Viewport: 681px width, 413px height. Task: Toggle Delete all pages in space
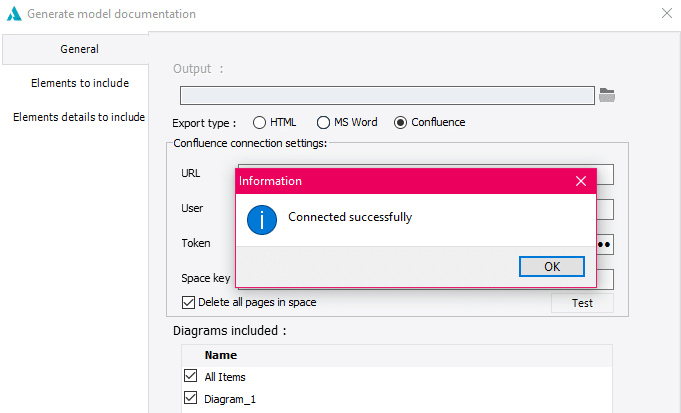click(188, 302)
